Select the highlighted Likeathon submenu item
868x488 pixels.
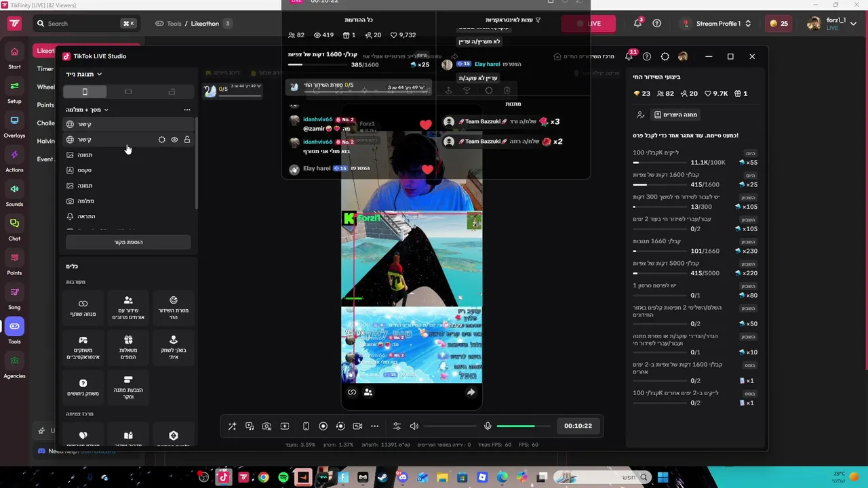(x=45, y=51)
